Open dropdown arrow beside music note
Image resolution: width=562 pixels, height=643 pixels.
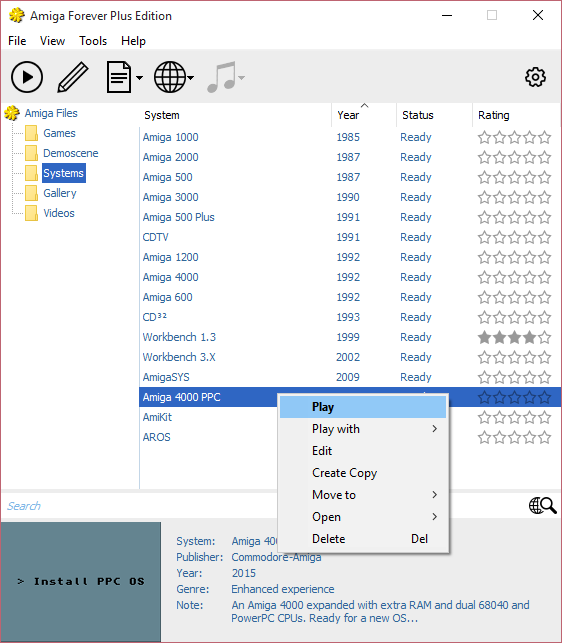[x=241, y=78]
